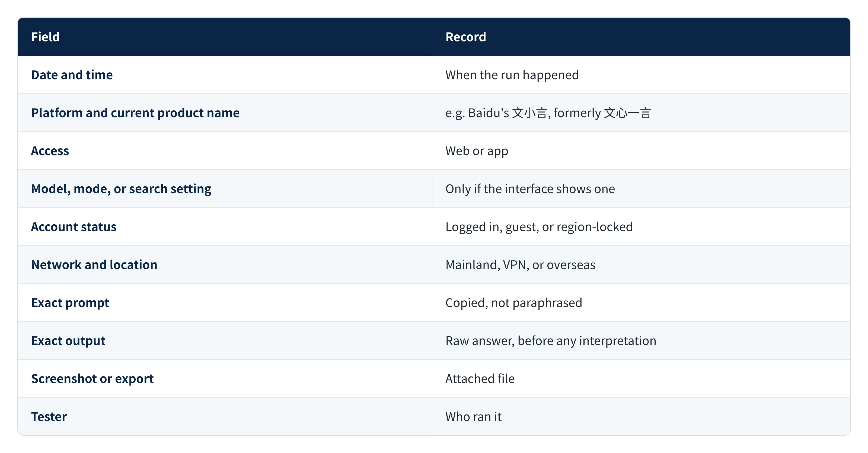Click 'Mainland, VPN, or overseas' cell
This screenshot has height=453, width=868.
[x=641, y=264]
